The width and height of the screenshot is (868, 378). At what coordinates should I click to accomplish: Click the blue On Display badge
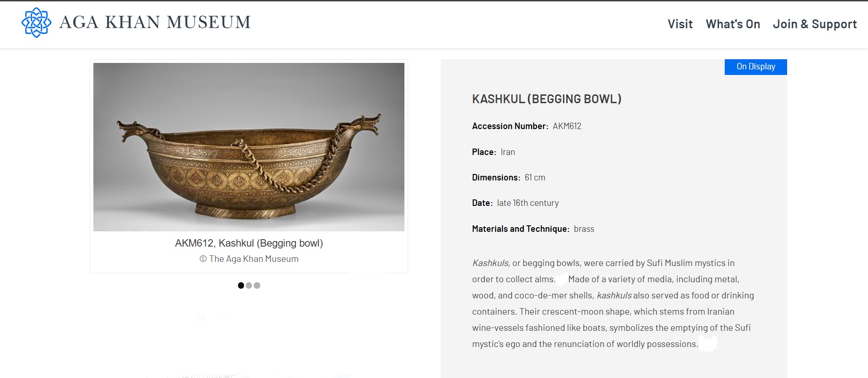tap(755, 67)
